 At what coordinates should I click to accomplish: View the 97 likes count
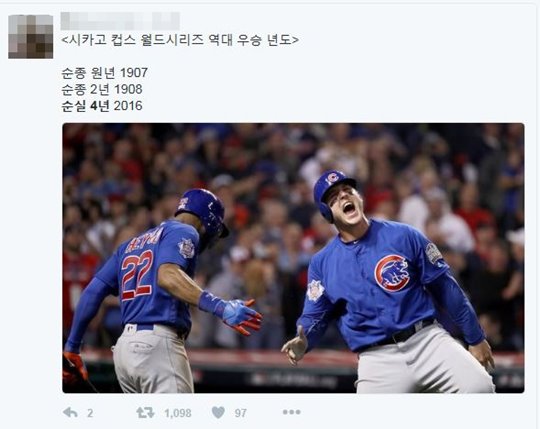point(240,413)
